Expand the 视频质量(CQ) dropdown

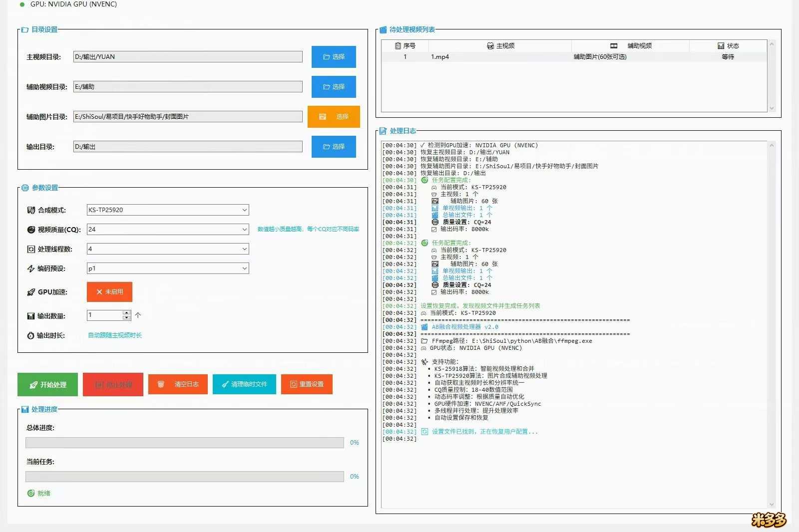click(x=168, y=230)
